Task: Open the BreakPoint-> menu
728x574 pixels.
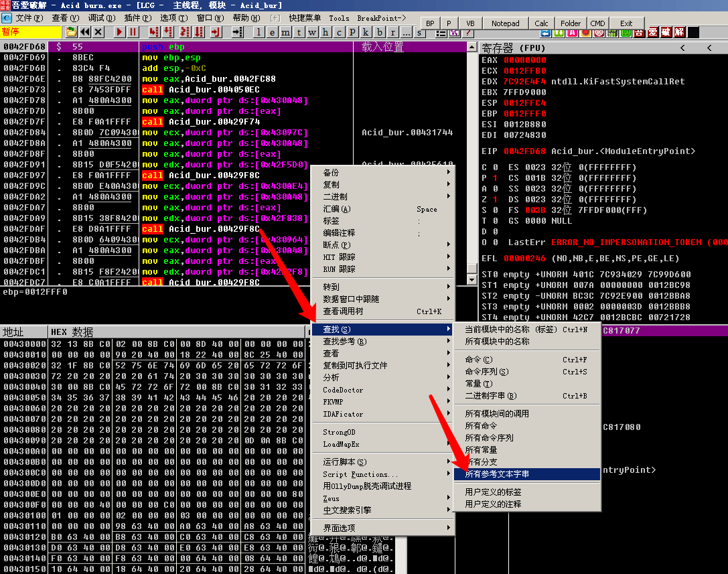Action: [x=382, y=18]
